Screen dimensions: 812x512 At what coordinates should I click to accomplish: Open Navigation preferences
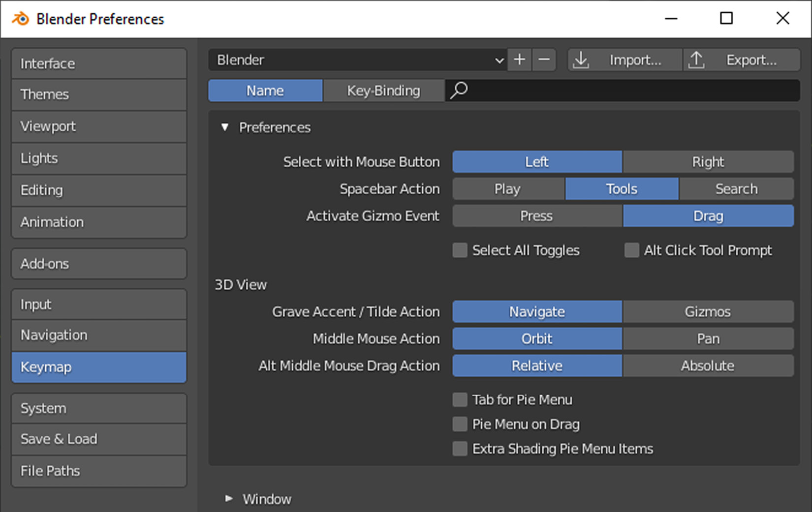coord(99,335)
